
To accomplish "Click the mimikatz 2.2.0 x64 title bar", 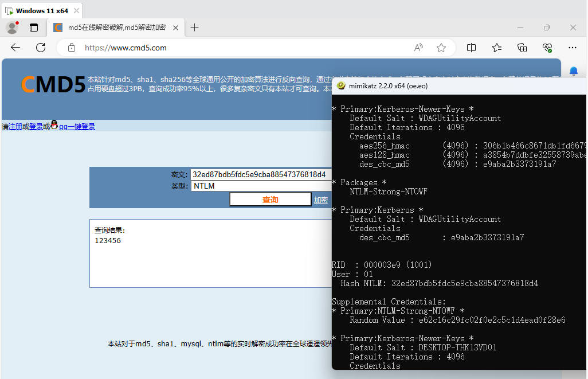I will 460,86.
